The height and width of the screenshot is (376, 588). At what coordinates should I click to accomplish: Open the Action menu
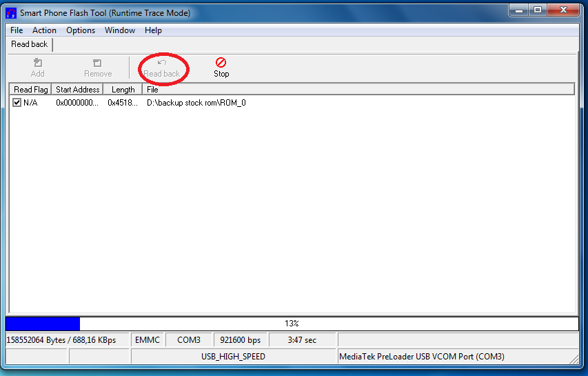click(x=44, y=30)
